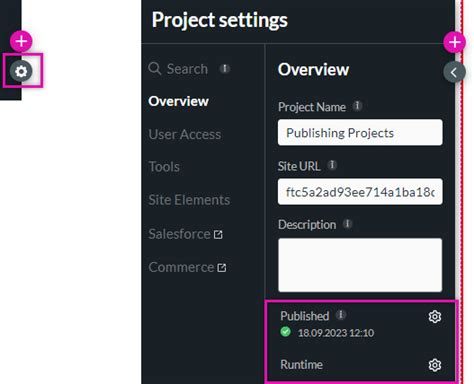The height and width of the screenshot is (384, 474).
Task: Open the Tools section
Action: (164, 167)
